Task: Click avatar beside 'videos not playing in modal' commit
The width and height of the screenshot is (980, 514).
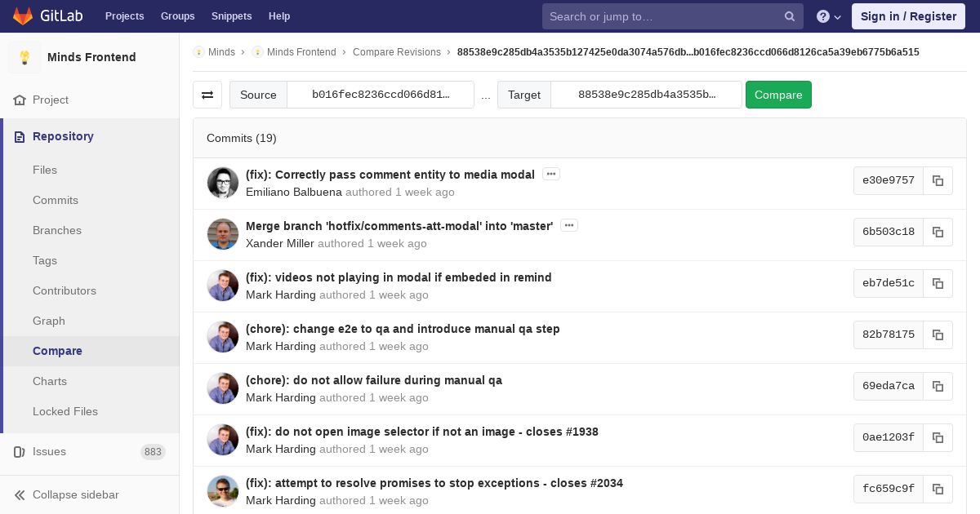Action: pyautogui.click(x=223, y=286)
